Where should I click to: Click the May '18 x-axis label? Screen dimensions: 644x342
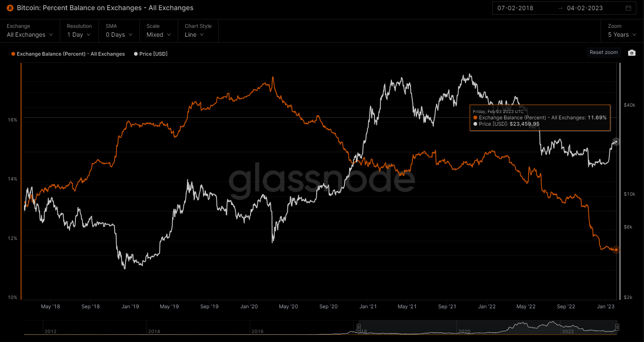click(x=50, y=307)
